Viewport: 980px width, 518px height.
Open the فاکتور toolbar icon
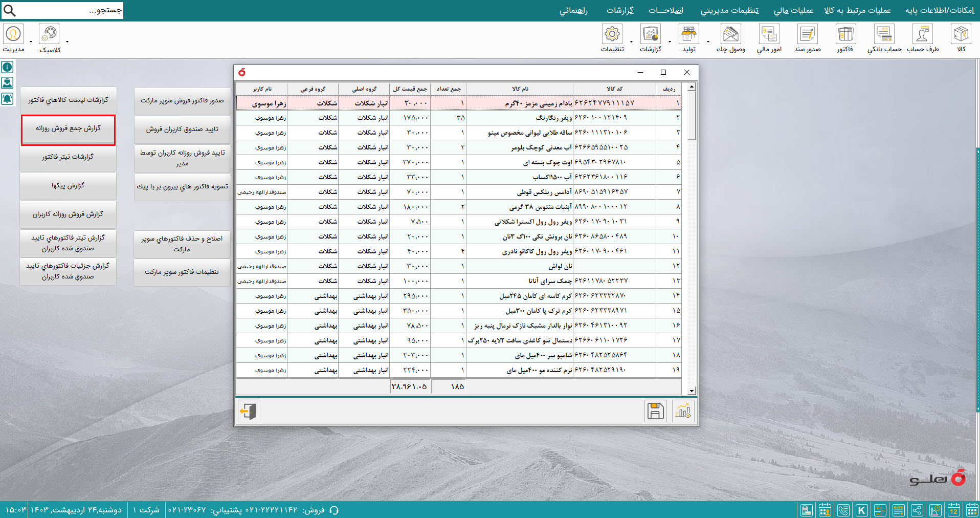pyautogui.click(x=845, y=34)
